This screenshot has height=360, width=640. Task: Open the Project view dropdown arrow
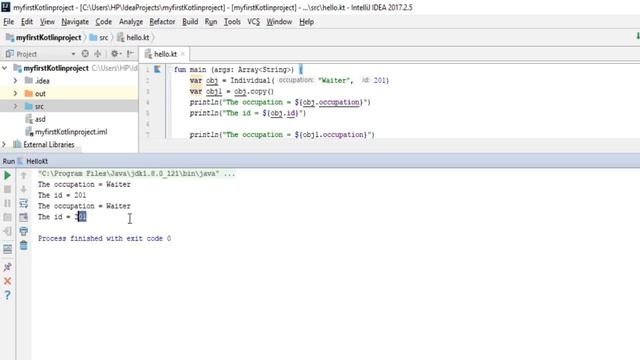point(73,54)
